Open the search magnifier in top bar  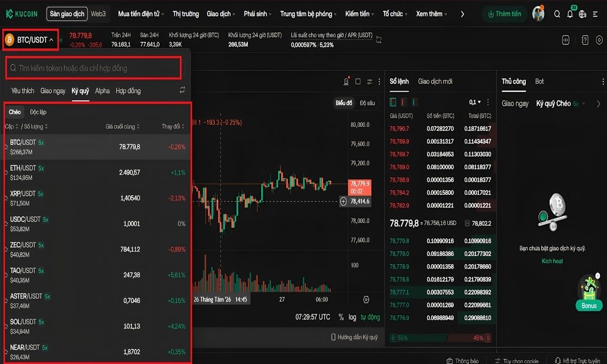click(x=557, y=14)
